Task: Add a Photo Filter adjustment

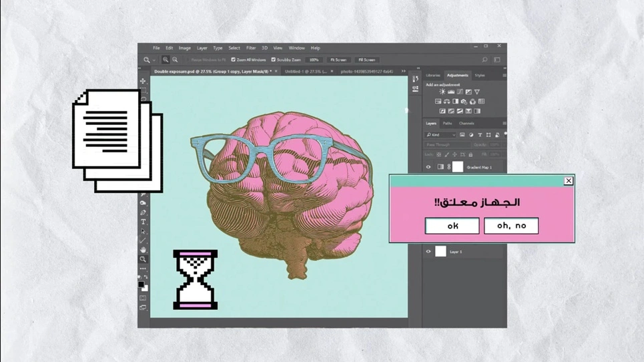Action: point(464,102)
